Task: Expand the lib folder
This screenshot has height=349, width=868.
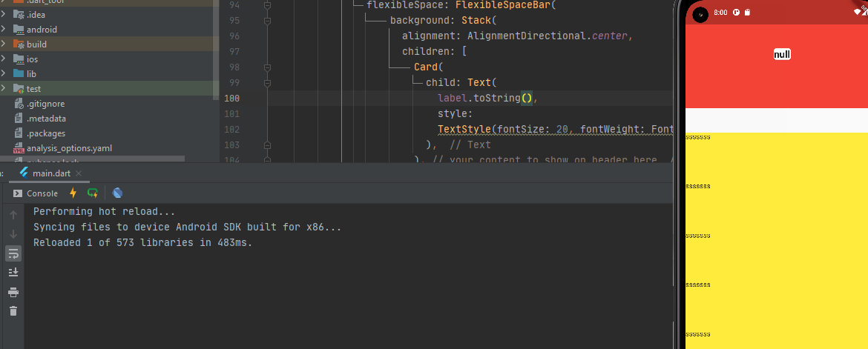Action: point(4,73)
